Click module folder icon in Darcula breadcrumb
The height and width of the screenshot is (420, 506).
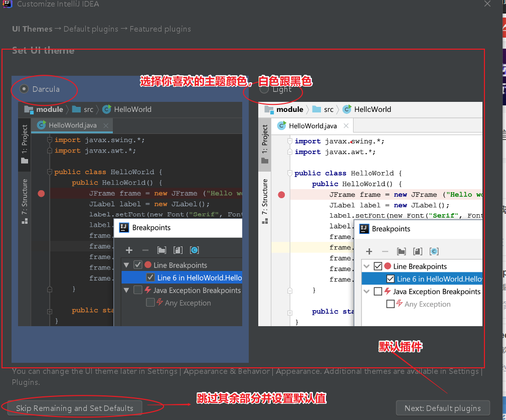click(x=29, y=109)
